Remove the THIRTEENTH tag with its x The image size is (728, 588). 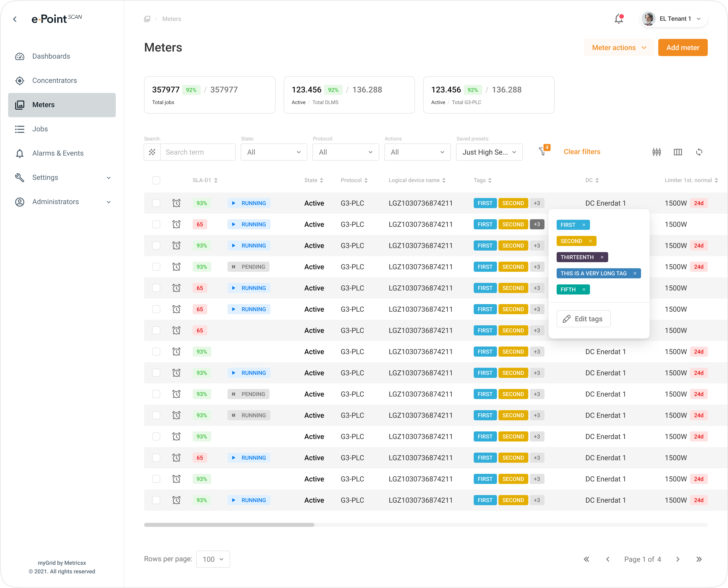coord(602,257)
